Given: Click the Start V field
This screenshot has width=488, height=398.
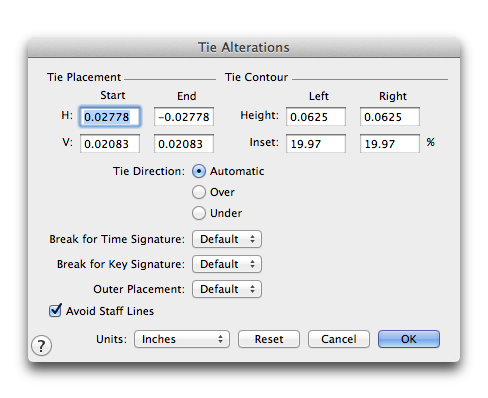Looking at the screenshot, I should point(110,144).
